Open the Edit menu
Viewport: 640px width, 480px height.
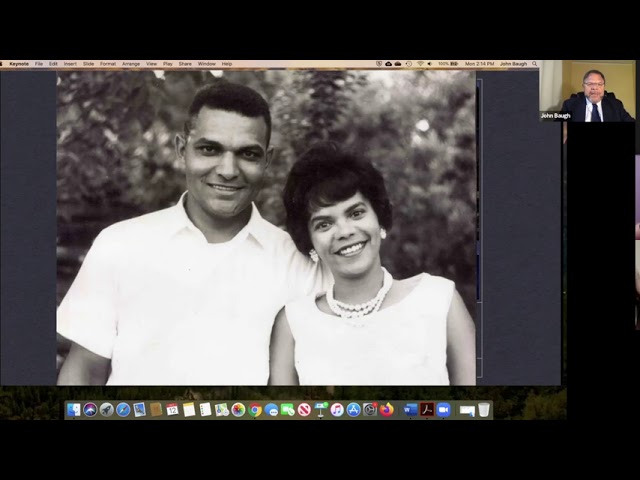(53, 64)
